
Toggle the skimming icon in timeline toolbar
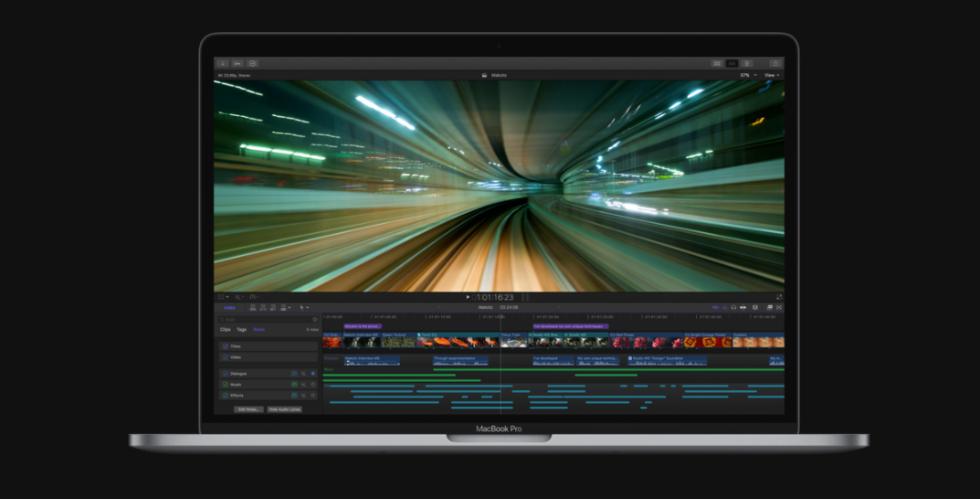pos(715,307)
